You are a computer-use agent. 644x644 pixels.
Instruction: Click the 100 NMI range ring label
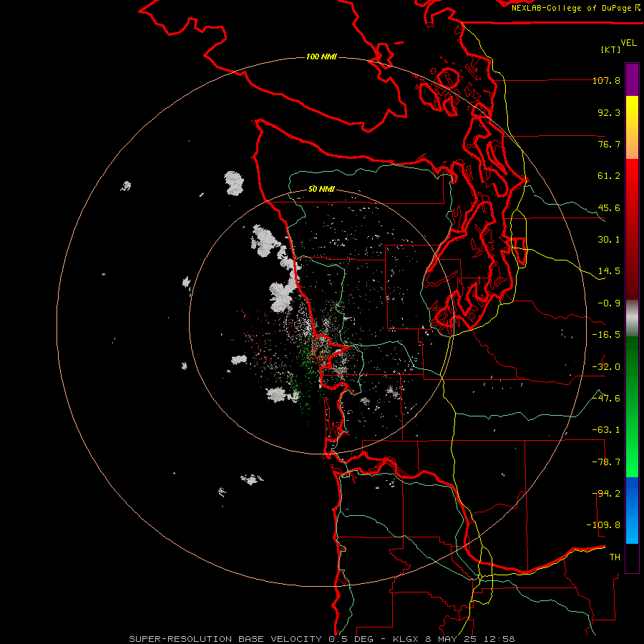[321, 57]
